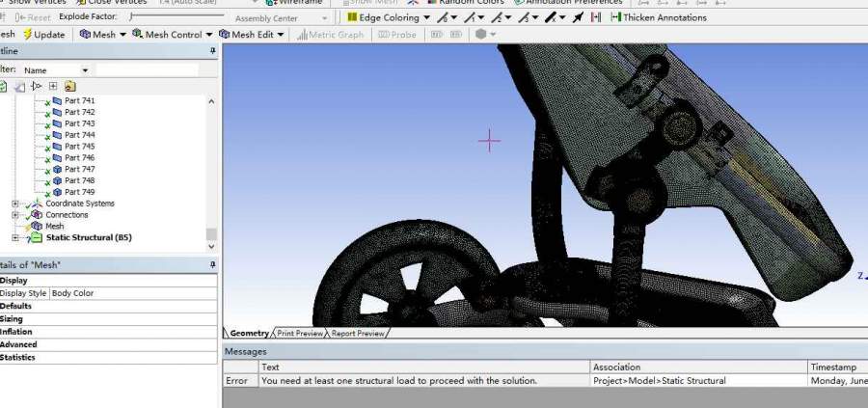This screenshot has height=408, width=868.
Task: Select Part 749 in the tree
Action: [79, 192]
